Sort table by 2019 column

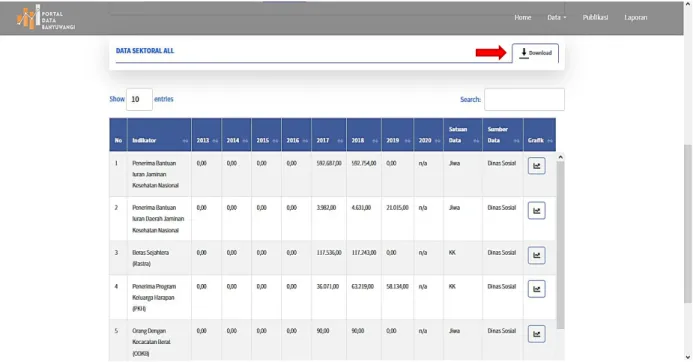tap(398, 135)
